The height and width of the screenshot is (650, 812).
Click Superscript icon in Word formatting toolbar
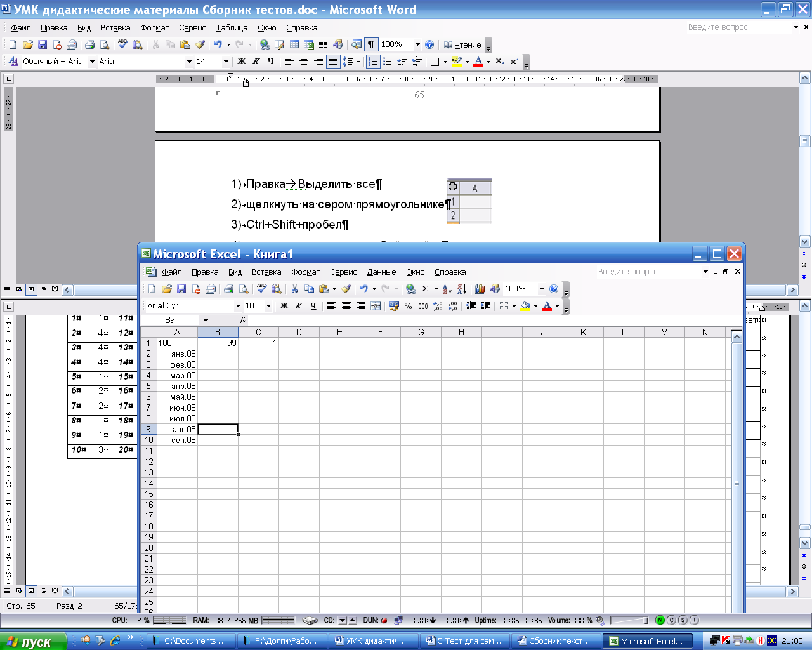[514, 62]
